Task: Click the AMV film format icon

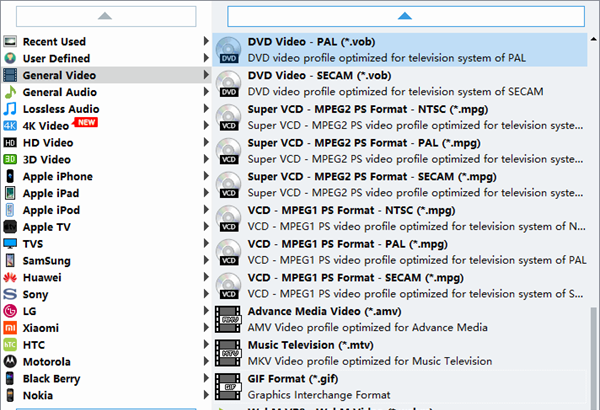Action: [x=228, y=319]
